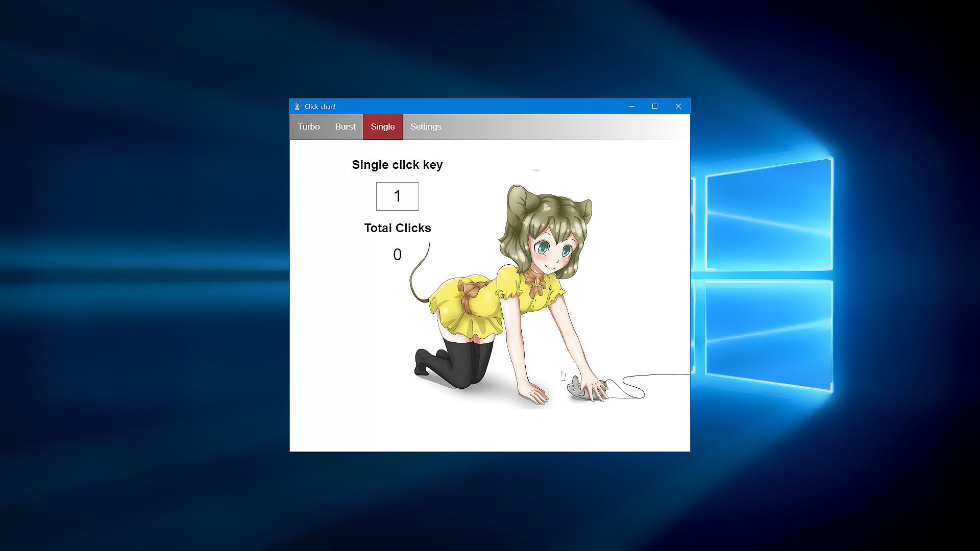Switch to the Turbo tab

pos(309,127)
